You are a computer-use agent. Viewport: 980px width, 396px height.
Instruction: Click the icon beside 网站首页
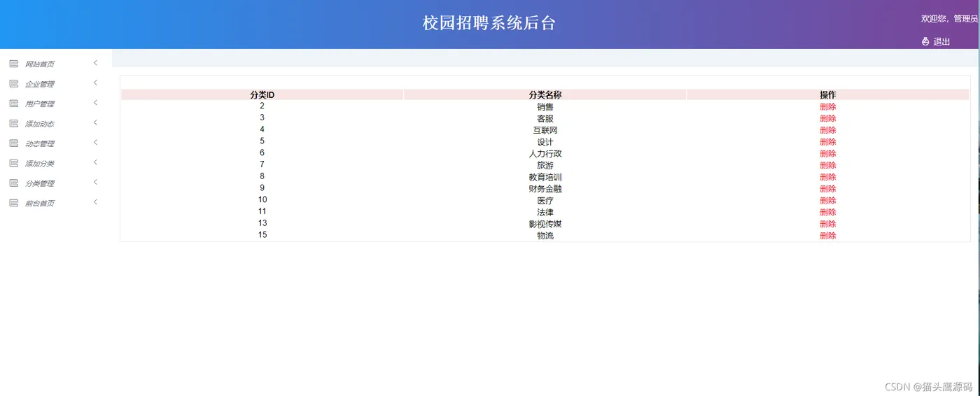(14, 64)
